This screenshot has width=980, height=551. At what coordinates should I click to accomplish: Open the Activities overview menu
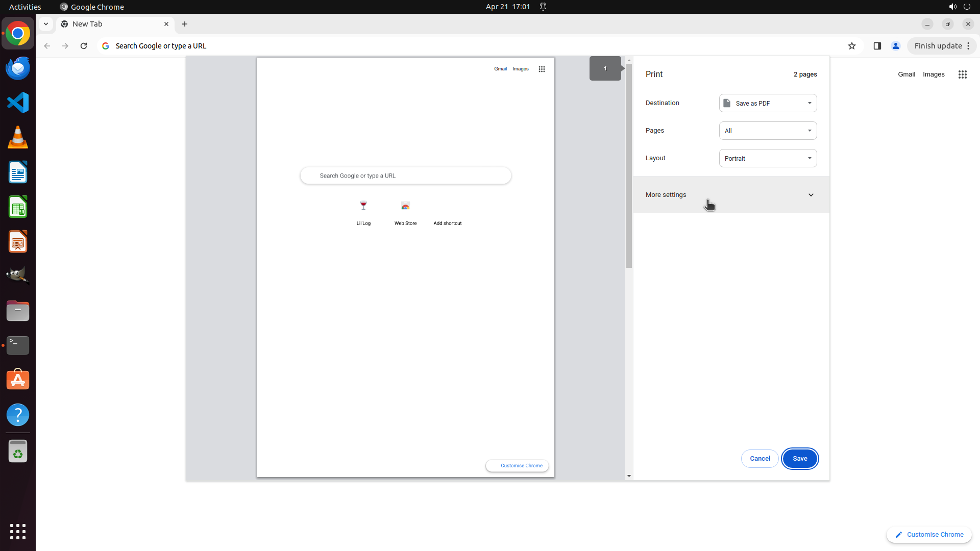click(25, 7)
